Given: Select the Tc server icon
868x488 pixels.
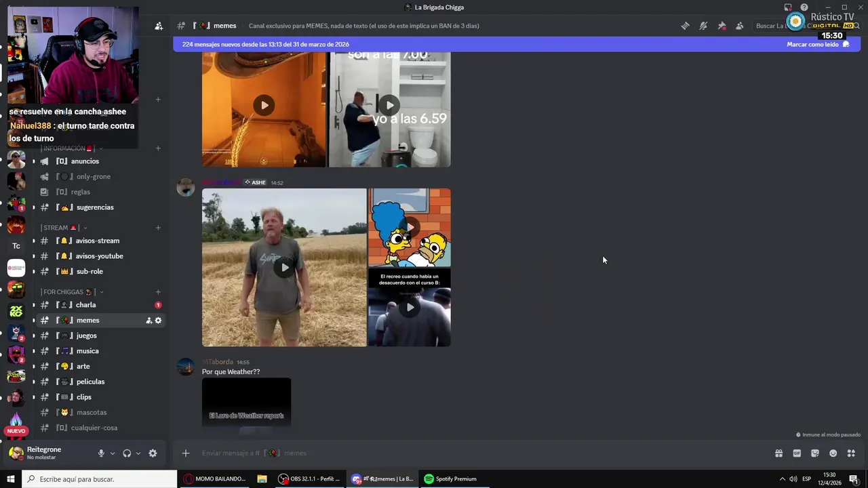Looking at the screenshot, I should click(x=16, y=246).
